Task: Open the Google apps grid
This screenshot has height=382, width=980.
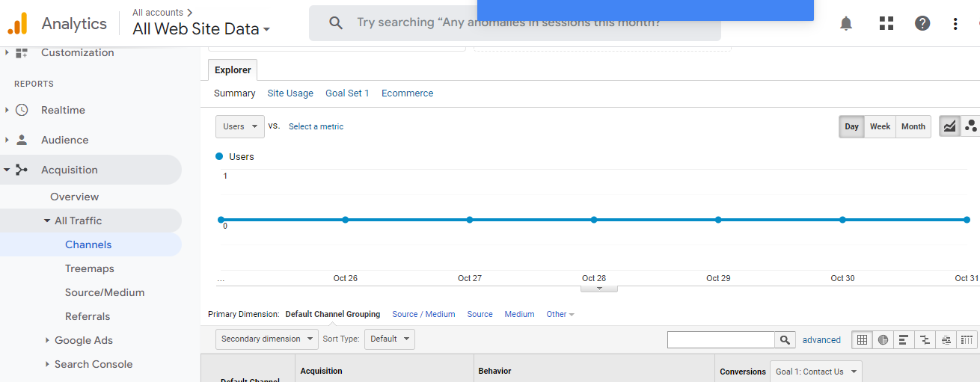Action: (886, 24)
